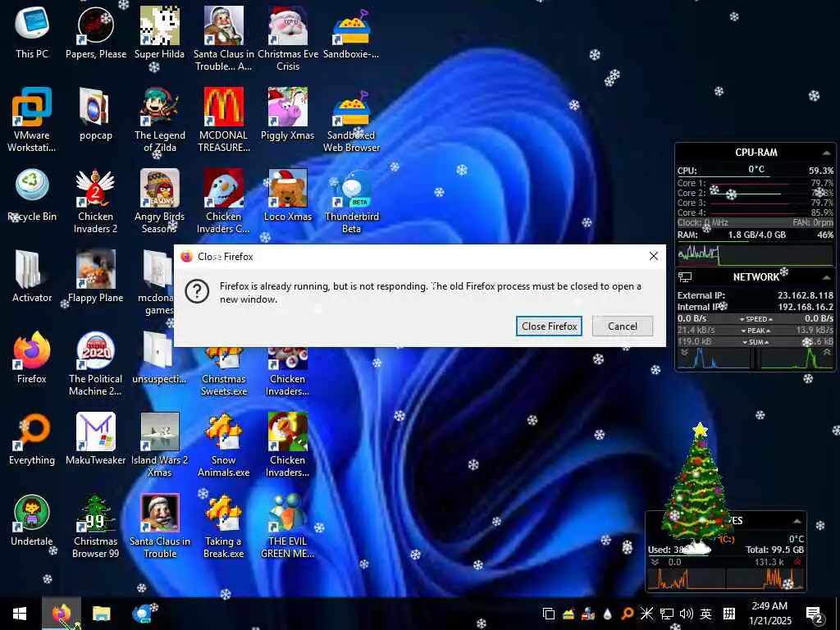Select the Recycle Bin icon
Viewport: 840px width, 630px height.
[x=32, y=195]
